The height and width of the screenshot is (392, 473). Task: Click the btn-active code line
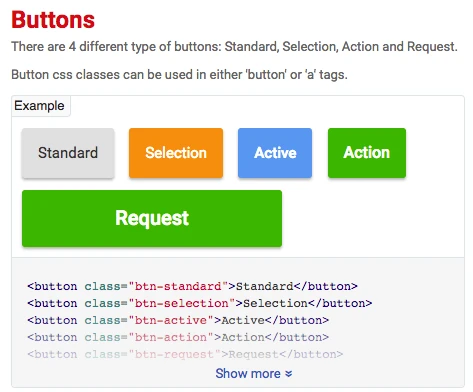pos(178,320)
